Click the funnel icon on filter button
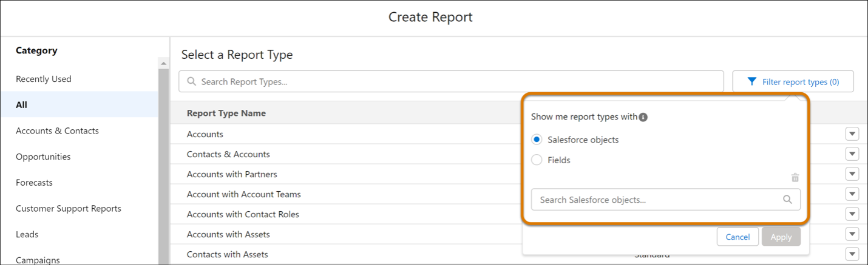The height and width of the screenshot is (267, 868). coord(751,81)
